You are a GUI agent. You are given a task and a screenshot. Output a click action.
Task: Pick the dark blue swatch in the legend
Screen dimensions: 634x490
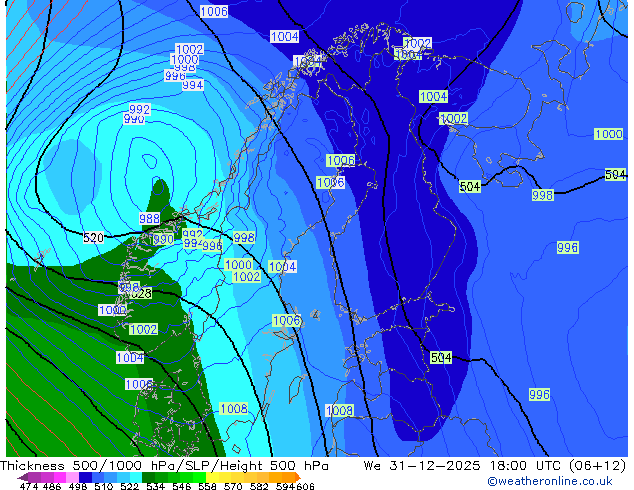point(85,477)
